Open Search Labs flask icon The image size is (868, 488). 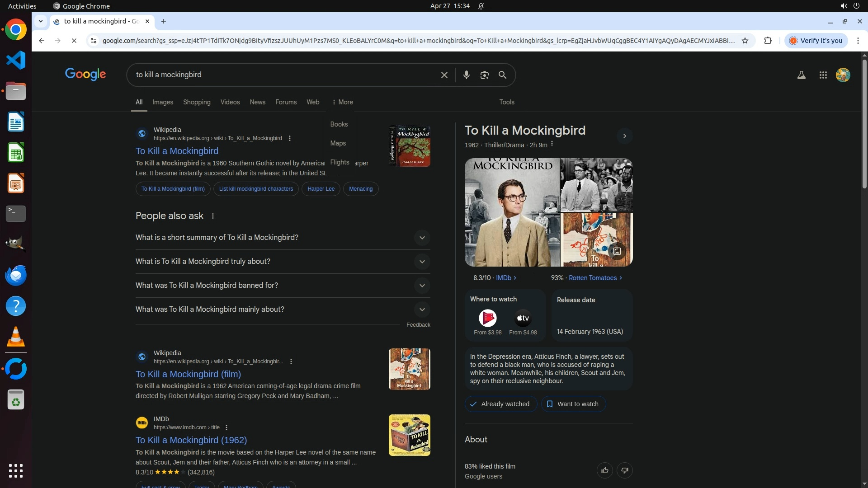click(801, 75)
